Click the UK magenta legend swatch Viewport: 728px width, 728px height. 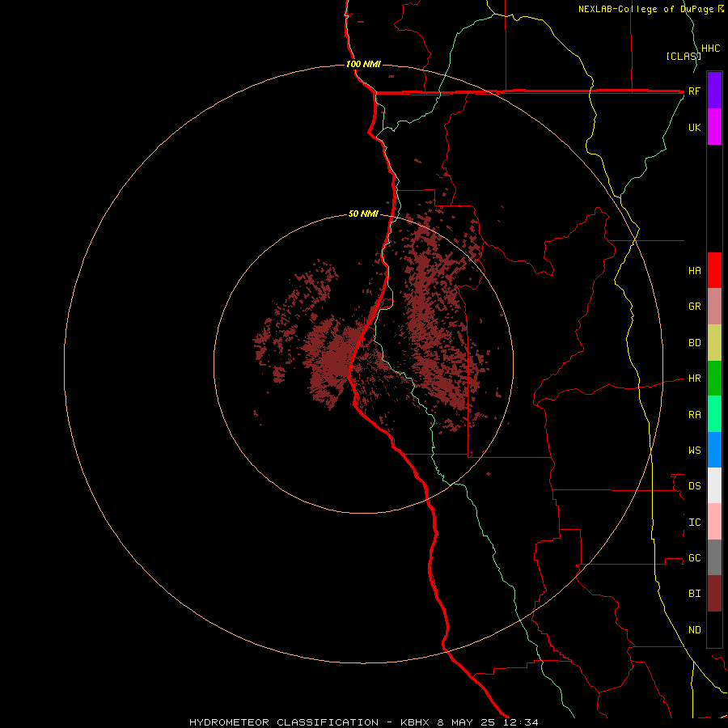pos(714,127)
